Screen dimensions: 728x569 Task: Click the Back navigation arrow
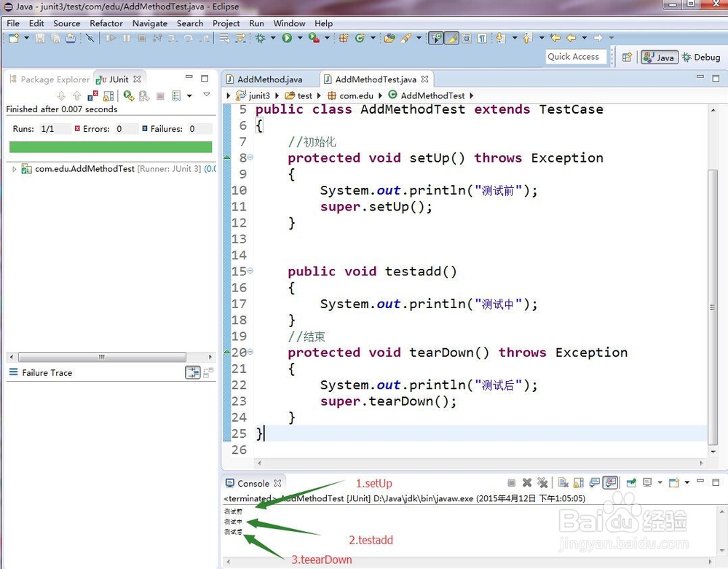point(571,38)
